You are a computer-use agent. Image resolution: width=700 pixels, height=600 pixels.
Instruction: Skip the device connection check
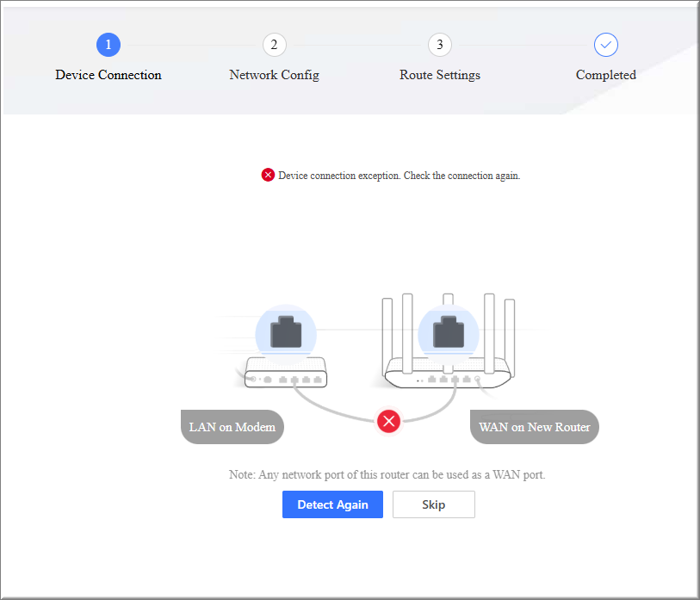[x=433, y=504]
